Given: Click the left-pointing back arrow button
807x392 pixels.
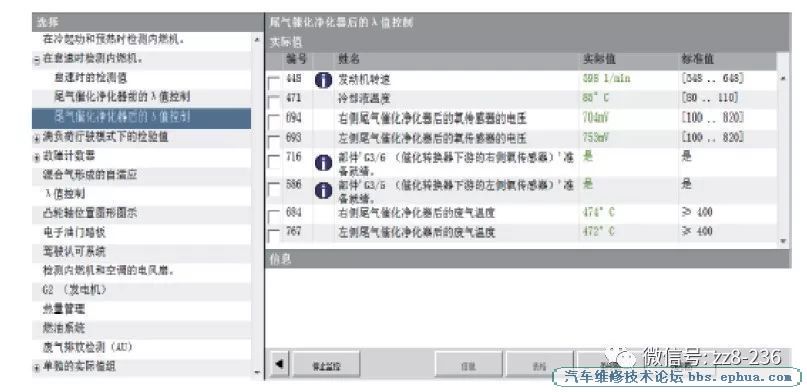Looking at the screenshot, I should [278, 364].
